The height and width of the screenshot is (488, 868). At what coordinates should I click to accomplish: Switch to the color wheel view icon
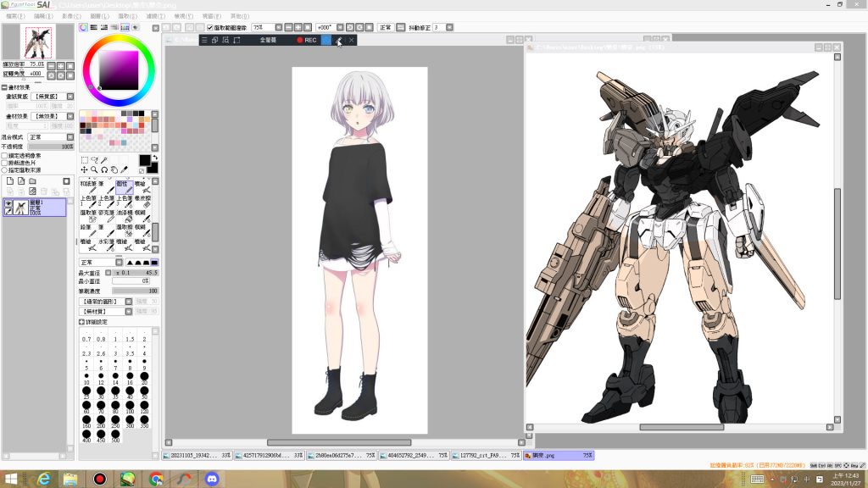click(x=83, y=27)
